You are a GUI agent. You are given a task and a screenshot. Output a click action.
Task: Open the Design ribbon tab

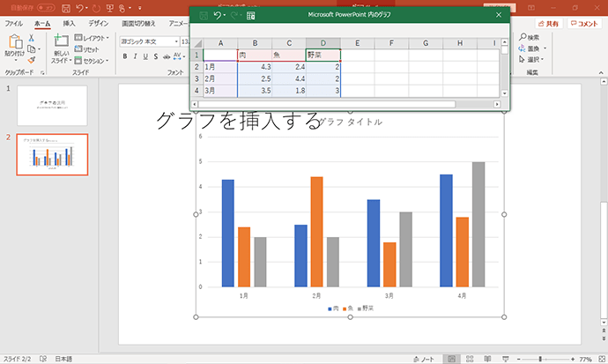coord(99,24)
